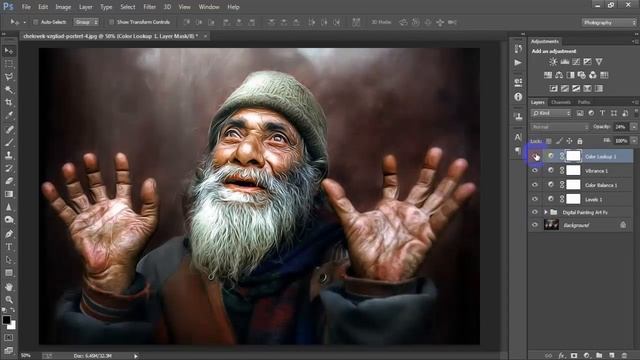
Task: Hide the Levels 1 layer
Action: (535, 199)
